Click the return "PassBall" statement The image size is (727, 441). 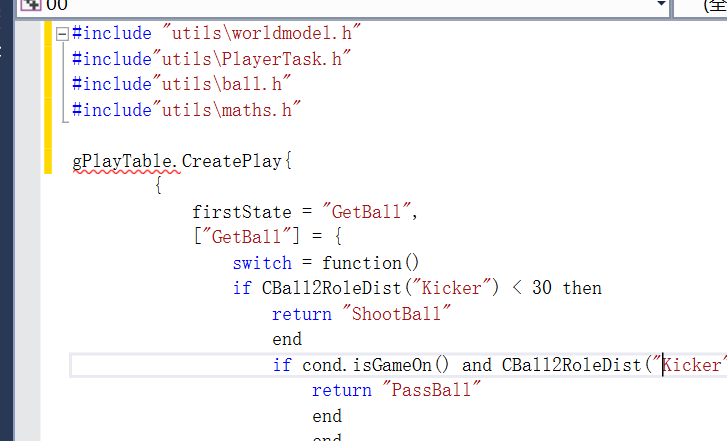pos(396,390)
